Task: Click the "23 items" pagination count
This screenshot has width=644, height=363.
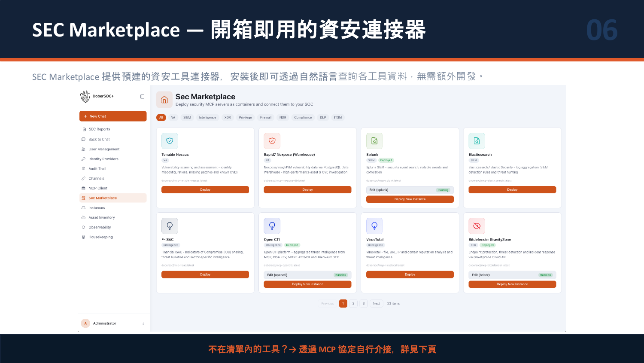Action: tap(393, 303)
